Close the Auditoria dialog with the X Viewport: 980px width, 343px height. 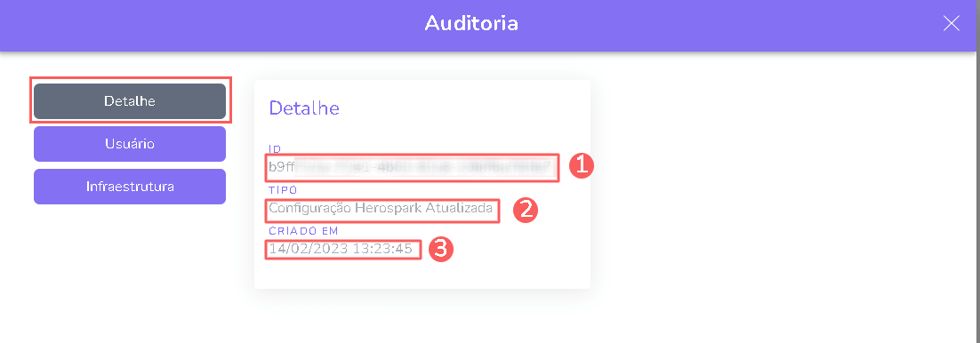952,24
